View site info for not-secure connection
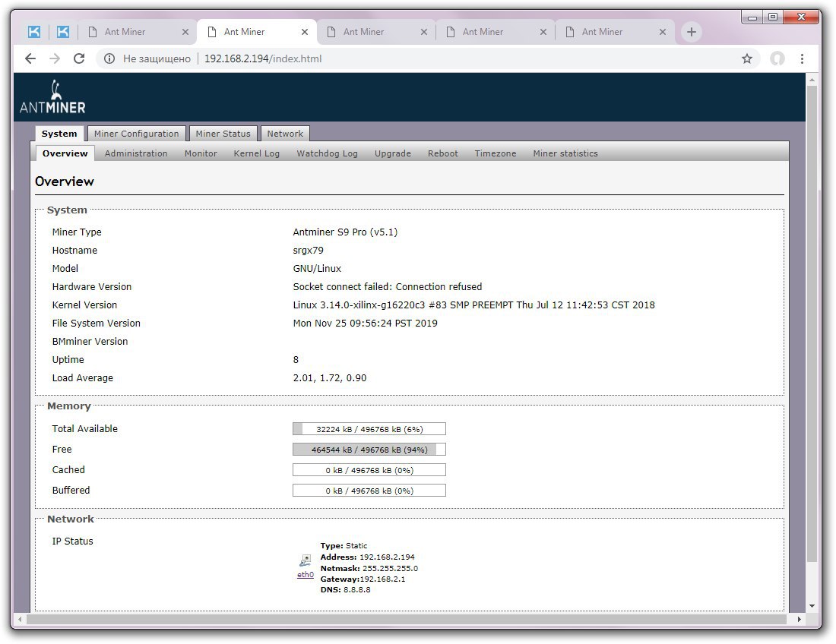 (109, 58)
